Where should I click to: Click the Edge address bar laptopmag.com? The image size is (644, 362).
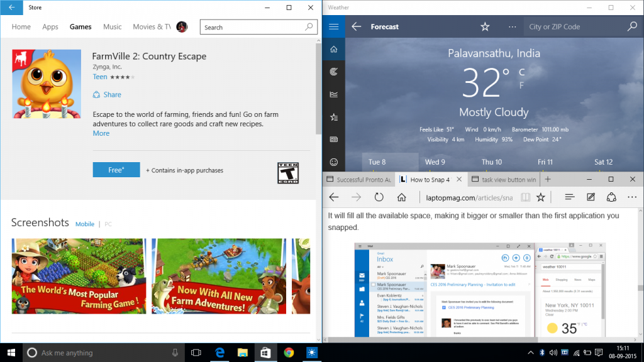pyautogui.click(x=469, y=198)
